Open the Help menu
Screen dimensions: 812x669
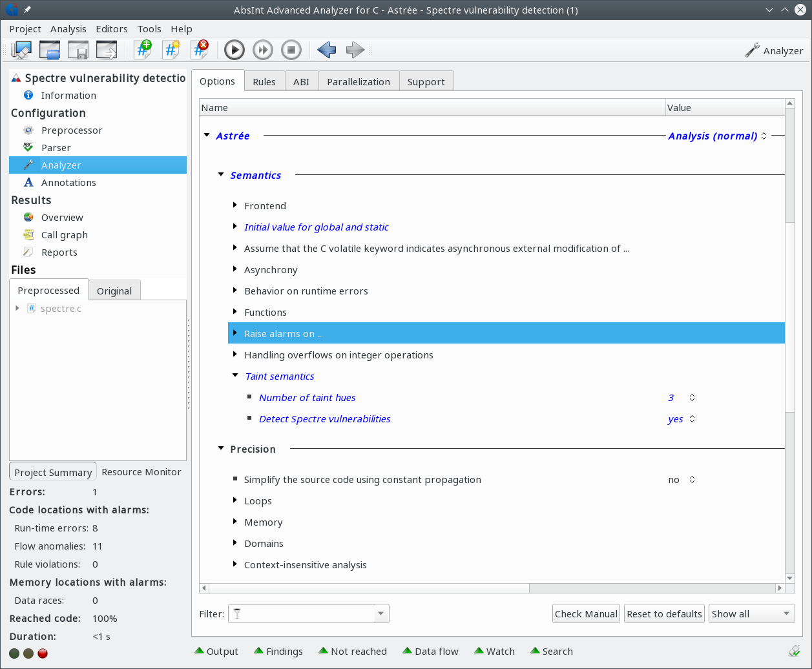pos(182,29)
